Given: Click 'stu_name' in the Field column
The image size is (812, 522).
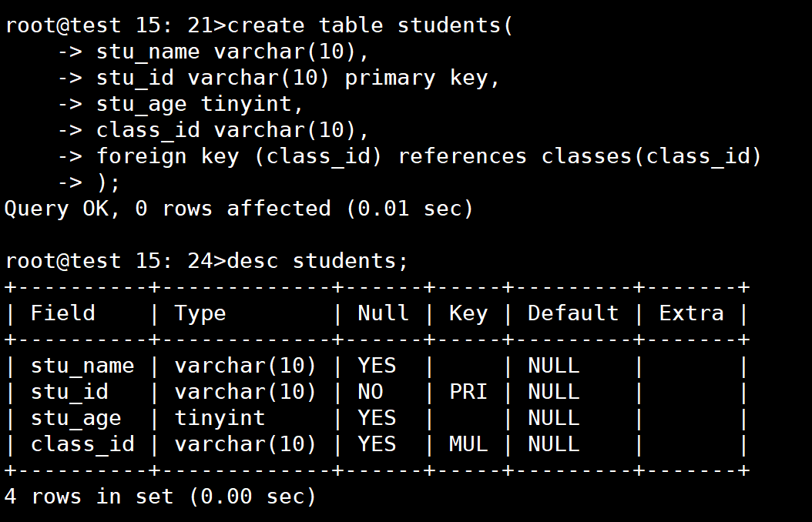Looking at the screenshot, I should tap(82, 366).
